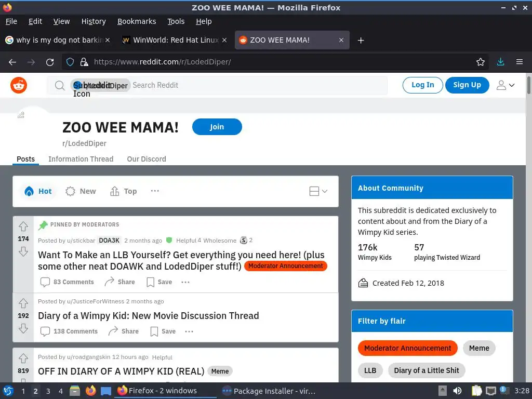
Task: Go to the Reddit home via the Snoo logo
Action: point(19,85)
